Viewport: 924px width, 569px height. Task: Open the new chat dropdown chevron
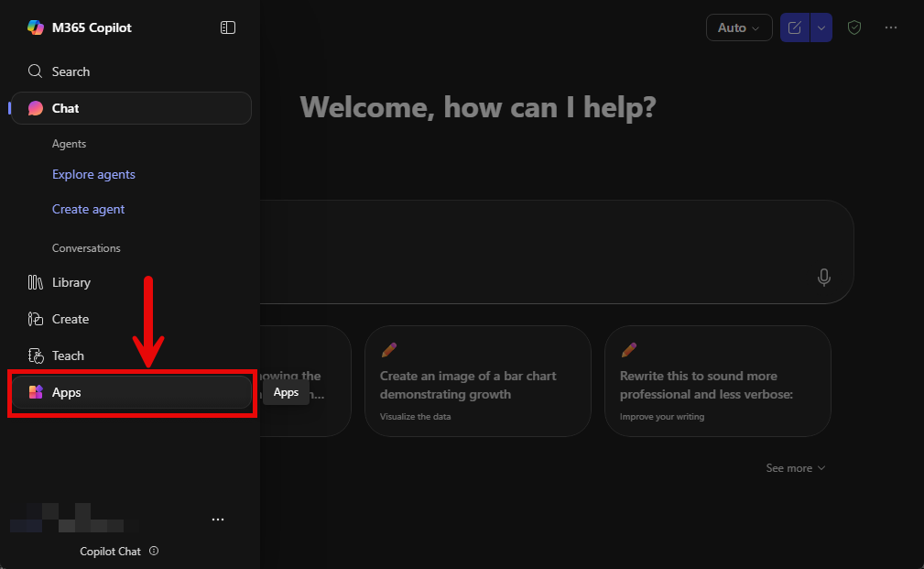pos(821,27)
